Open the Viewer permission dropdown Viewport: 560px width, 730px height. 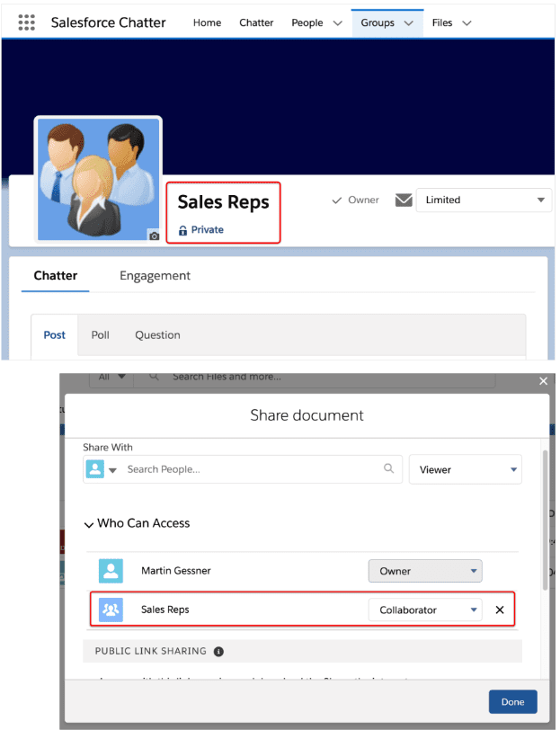click(465, 469)
